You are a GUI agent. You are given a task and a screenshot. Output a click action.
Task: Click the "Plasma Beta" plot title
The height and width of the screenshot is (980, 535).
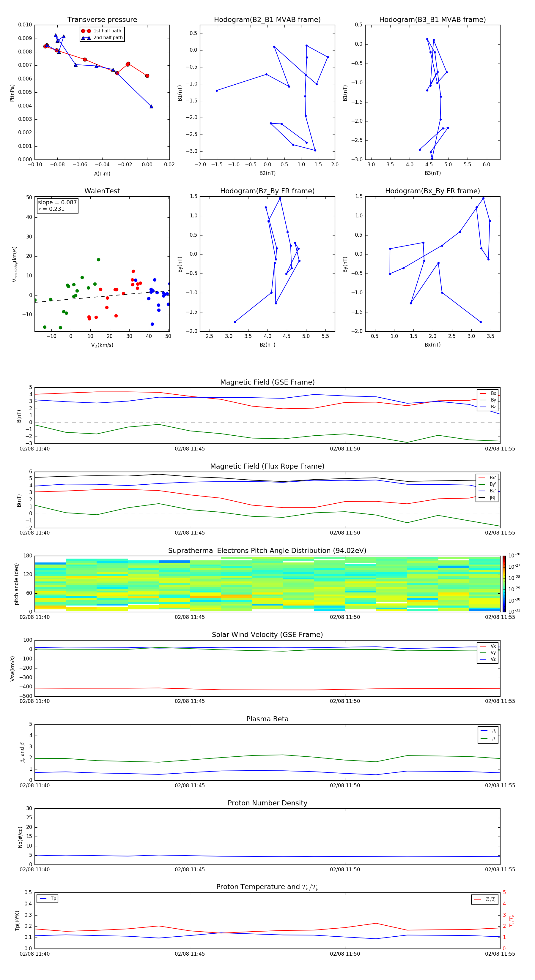click(267, 719)
